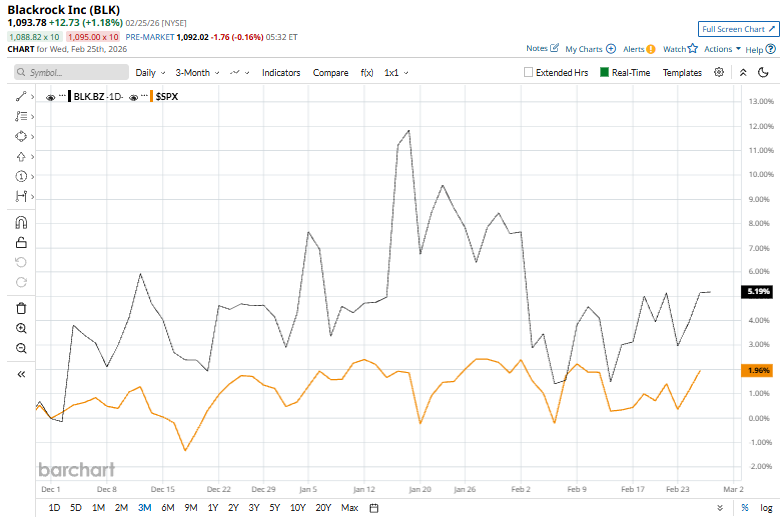781x523 pixels.
Task: Open the Actions dropdown menu
Action: (x=722, y=49)
